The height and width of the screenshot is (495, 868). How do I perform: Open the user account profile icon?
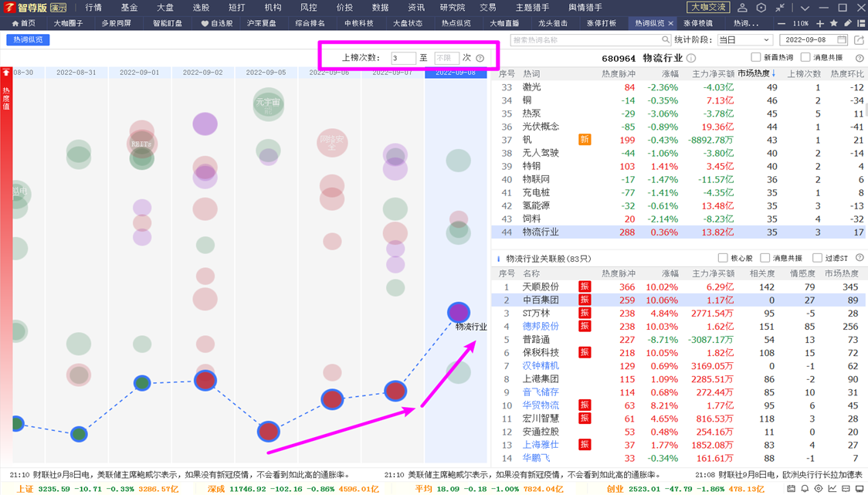pos(743,8)
